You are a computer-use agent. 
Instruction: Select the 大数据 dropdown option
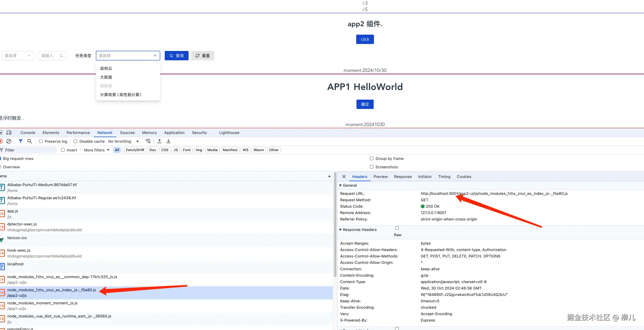coord(106,77)
